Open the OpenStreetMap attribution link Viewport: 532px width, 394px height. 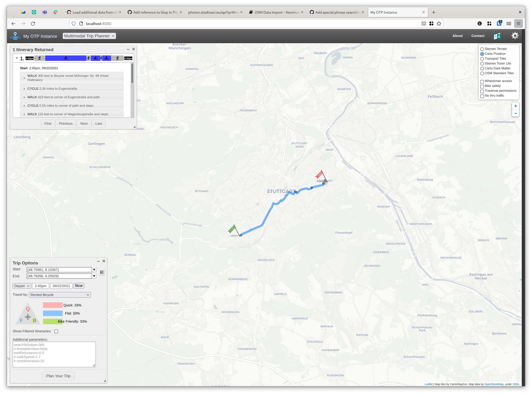(x=494, y=384)
